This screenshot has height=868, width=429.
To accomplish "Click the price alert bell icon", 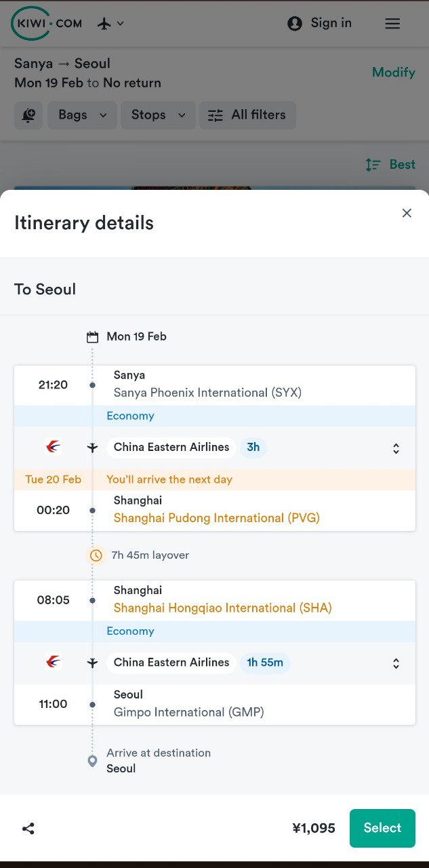I will (28, 115).
